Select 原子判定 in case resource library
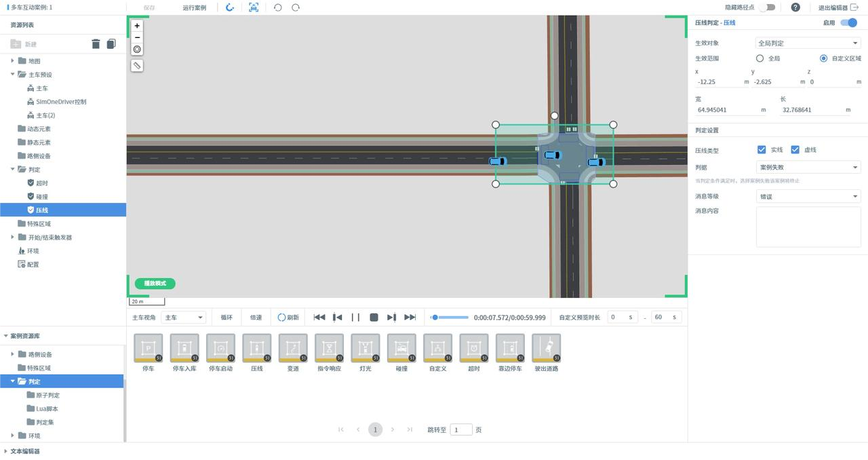Screen dimensions: 868x460 coord(47,395)
